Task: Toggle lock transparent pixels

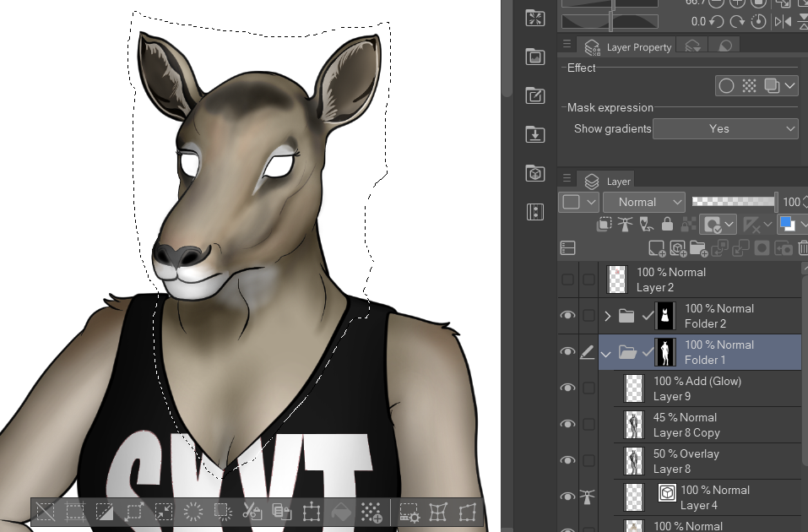Action: point(688,225)
